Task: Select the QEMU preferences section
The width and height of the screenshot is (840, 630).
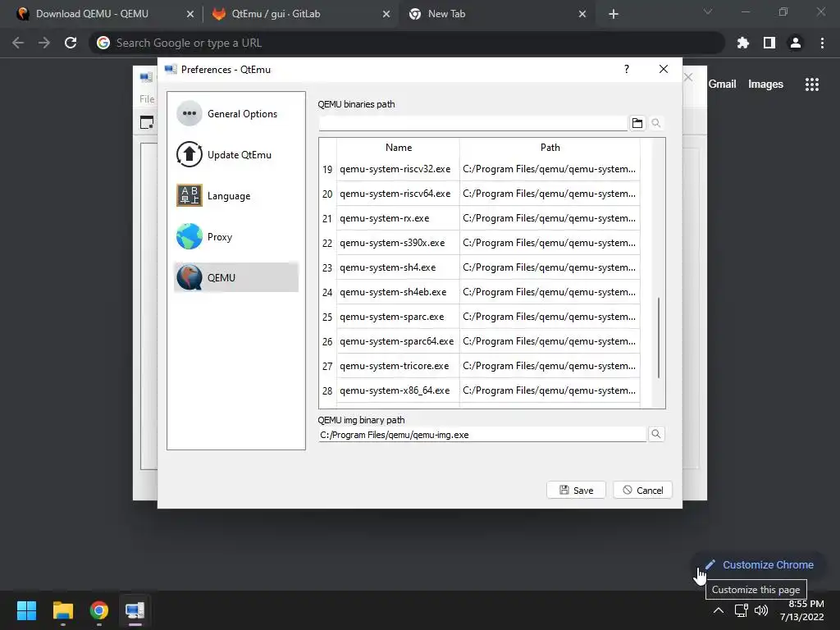Action: tap(235, 277)
